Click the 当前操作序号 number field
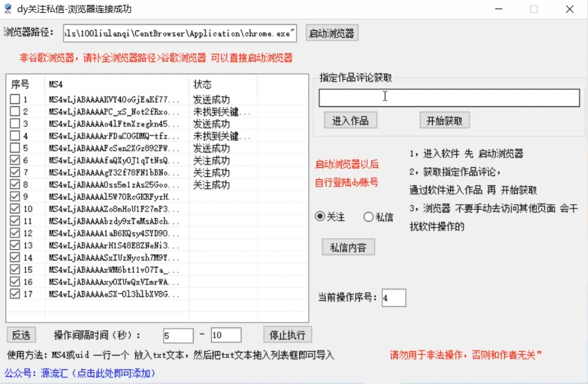This screenshot has height=384, width=588. click(x=394, y=298)
